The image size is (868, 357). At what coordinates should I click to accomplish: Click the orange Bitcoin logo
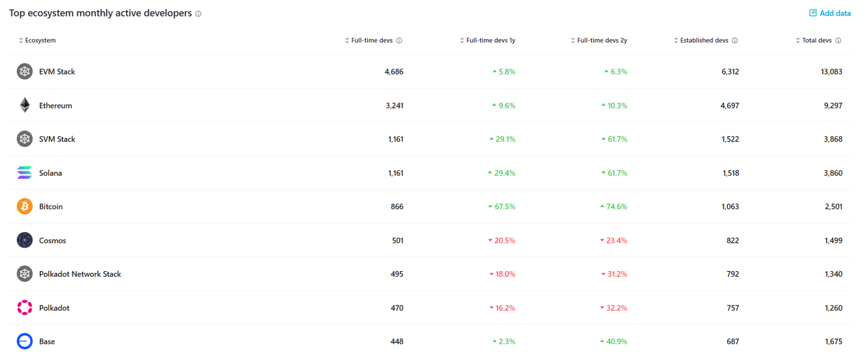(25, 206)
